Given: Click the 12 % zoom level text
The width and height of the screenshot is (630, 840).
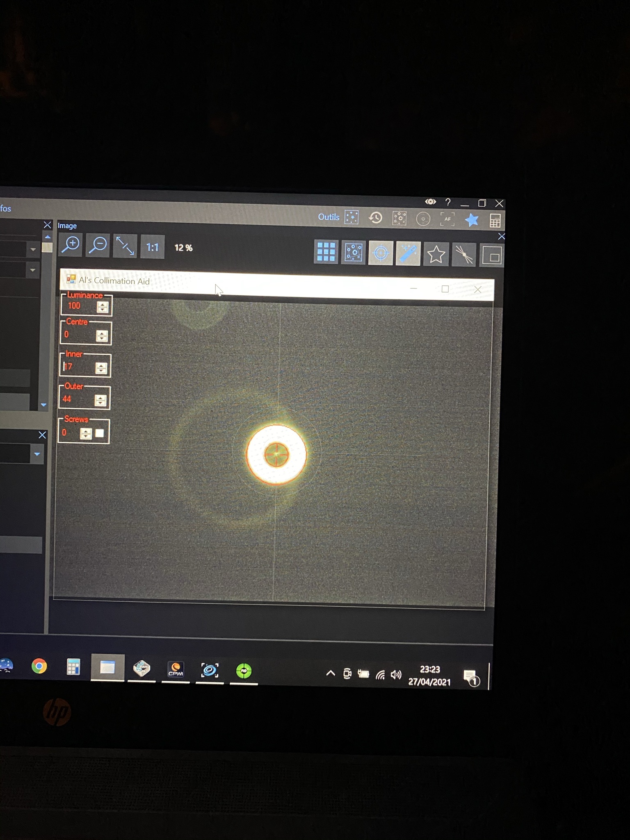Looking at the screenshot, I should (183, 248).
